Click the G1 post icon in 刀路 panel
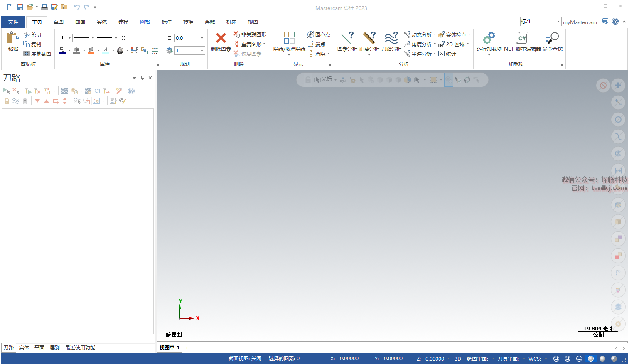The image size is (629, 364). point(97,91)
